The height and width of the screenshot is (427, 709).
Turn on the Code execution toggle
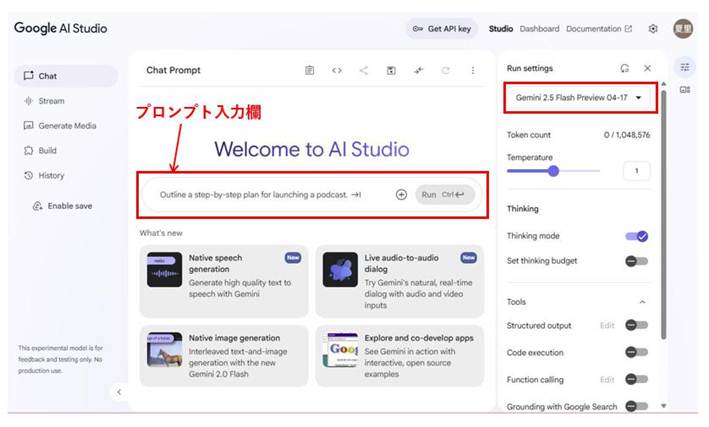coord(636,352)
